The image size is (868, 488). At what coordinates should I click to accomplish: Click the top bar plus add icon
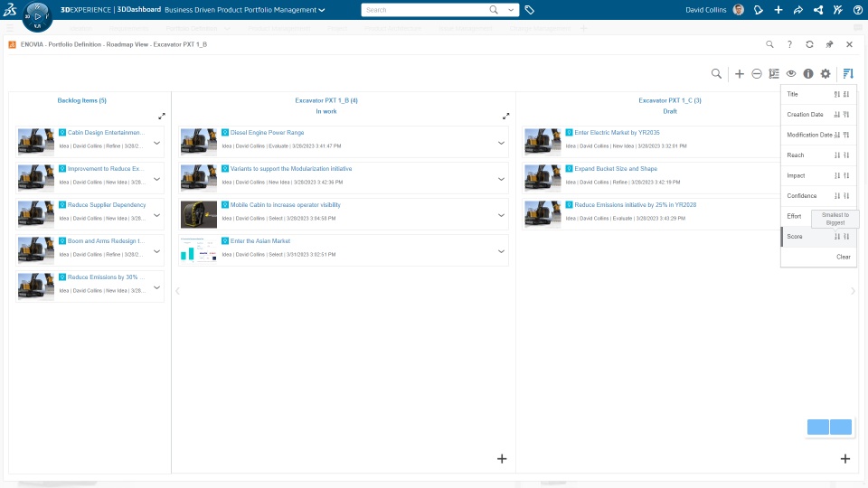click(778, 9)
